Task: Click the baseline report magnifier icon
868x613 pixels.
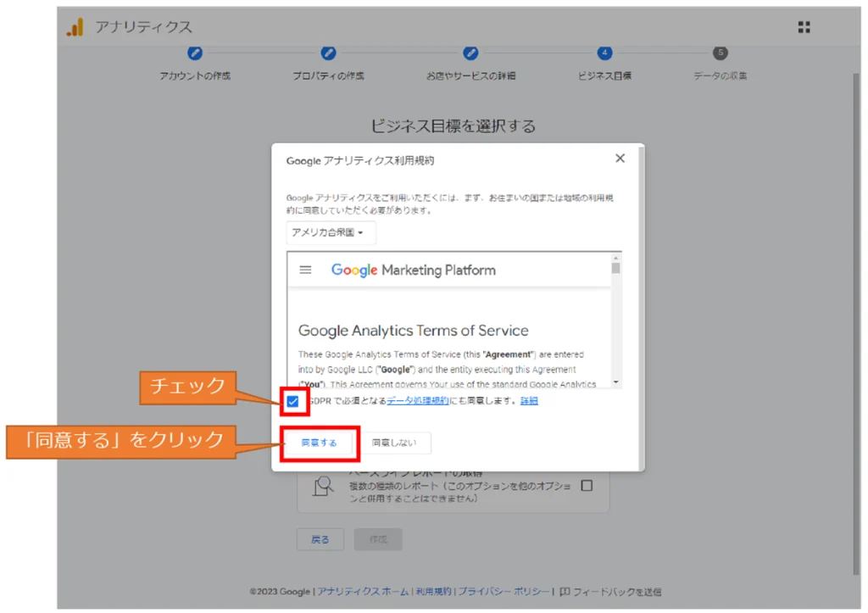Action: point(323,485)
